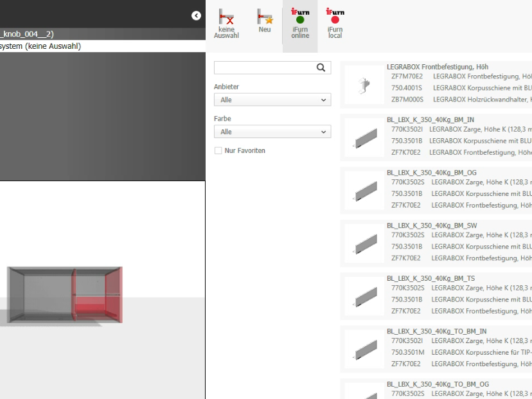Select thumbnail of BL_LBX_K_350_40Kg_TO_BM_IN

coord(364,350)
